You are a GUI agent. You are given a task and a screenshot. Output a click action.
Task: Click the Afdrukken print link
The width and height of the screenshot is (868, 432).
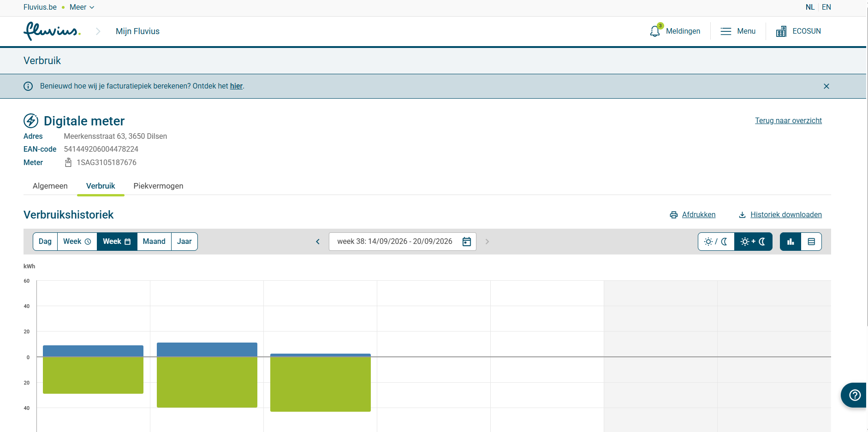[693, 215]
